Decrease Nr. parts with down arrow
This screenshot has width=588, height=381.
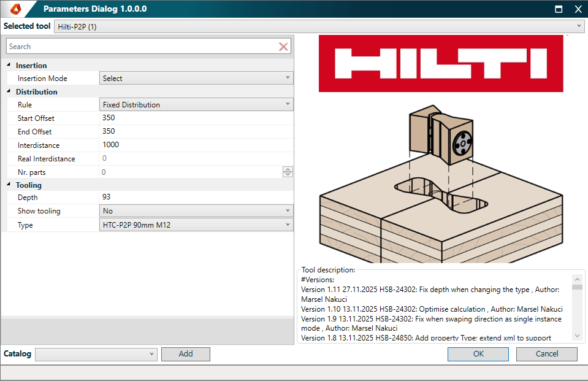[x=288, y=174]
